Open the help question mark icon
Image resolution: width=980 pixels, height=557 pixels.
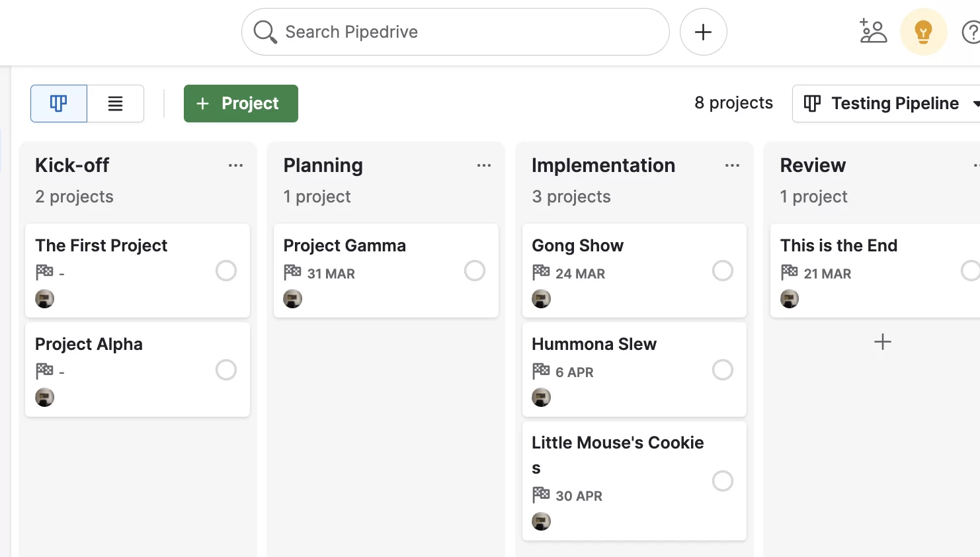click(971, 32)
